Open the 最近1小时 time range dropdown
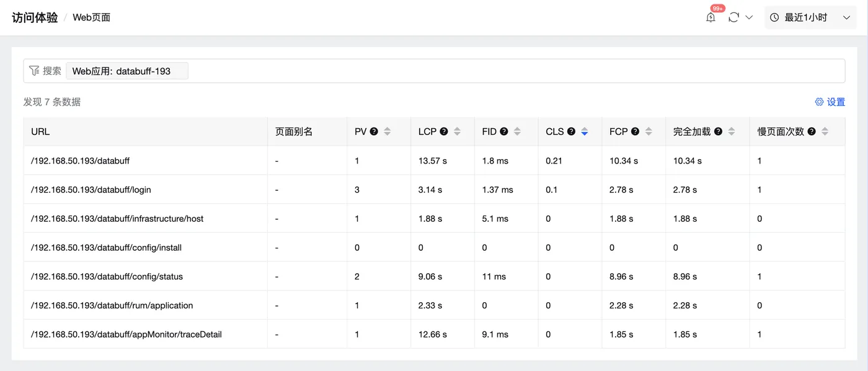The image size is (868, 371). (x=810, y=17)
